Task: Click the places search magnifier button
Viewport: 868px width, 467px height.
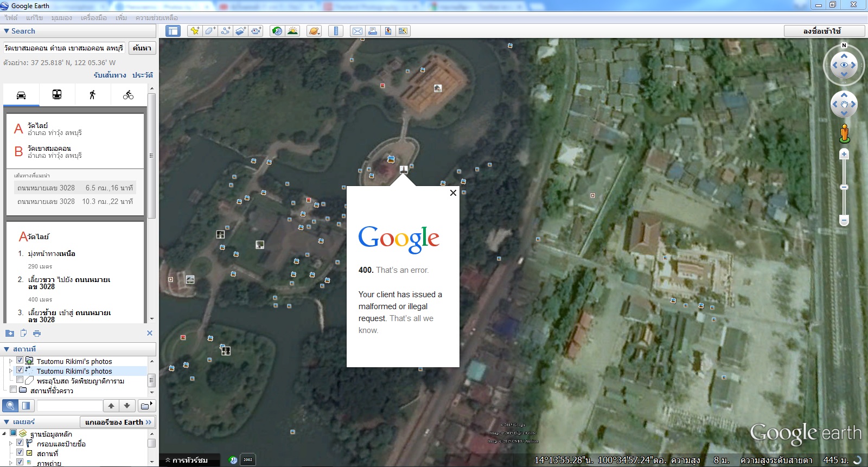Action: (x=10, y=406)
